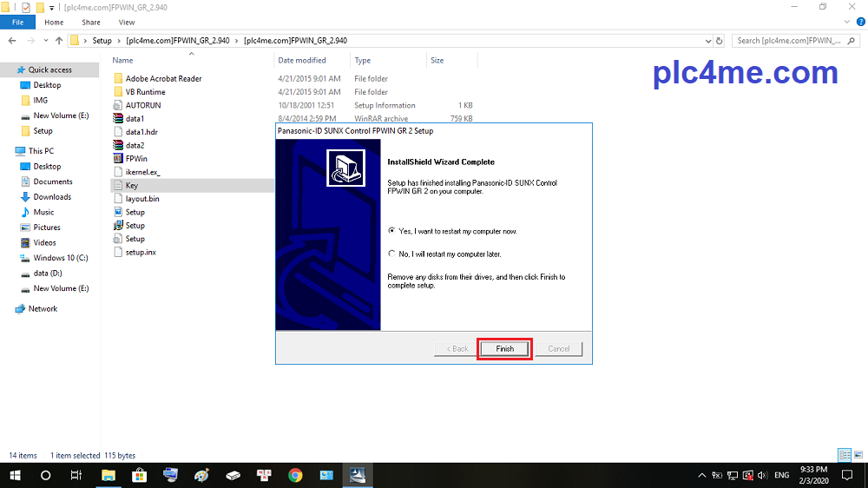Switch to details view icon
The image size is (868, 488).
pyautogui.click(x=845, y=455)
